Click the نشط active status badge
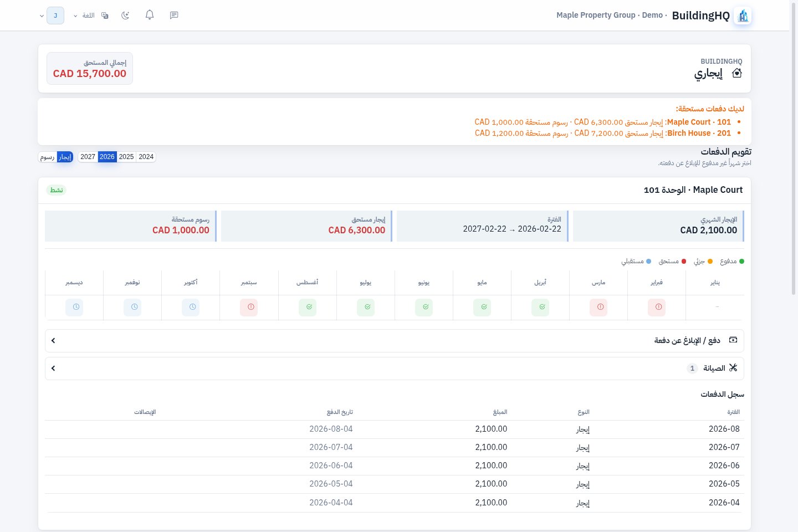The height and width of the screenshot is (532, 798). pyautogui.click(x=57, y=190)
